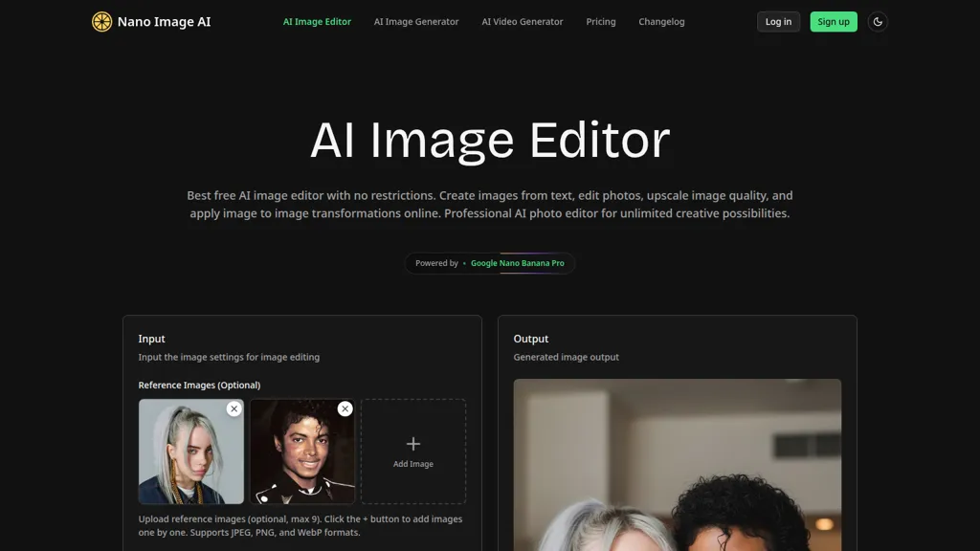Toggle dark mode with the moon icon
This screenshot has height=551, width=980.
[x=878, y=22]
